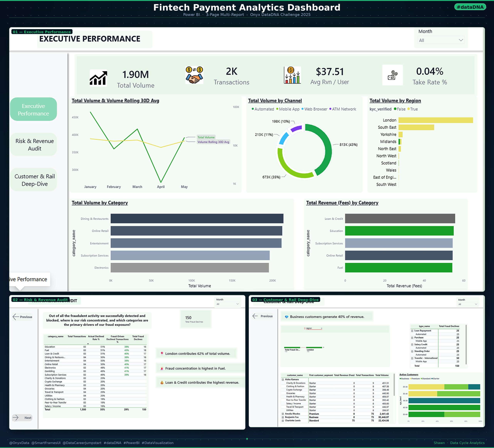The width and height of the screenshot is (494, 448).
Task: Click the Education row in category table
Action: tap(95, 347)
